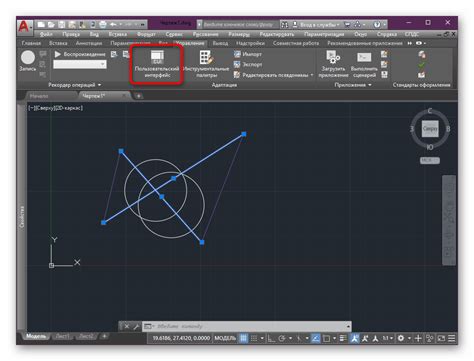Switch to the Аннотации ribbon tab
Viewport: 474px width, 361px height.
(x=88, y=43)
